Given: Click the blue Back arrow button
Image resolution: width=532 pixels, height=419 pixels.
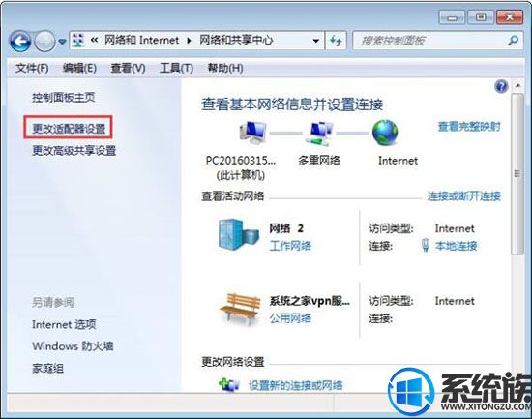Looking at the screenshot, I should pyautogui.click(x=20, y=41).
